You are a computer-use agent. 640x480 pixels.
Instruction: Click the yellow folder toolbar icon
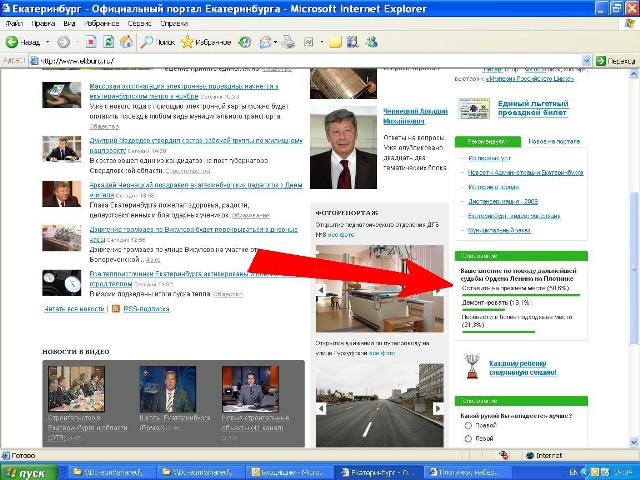pos(335,42)
